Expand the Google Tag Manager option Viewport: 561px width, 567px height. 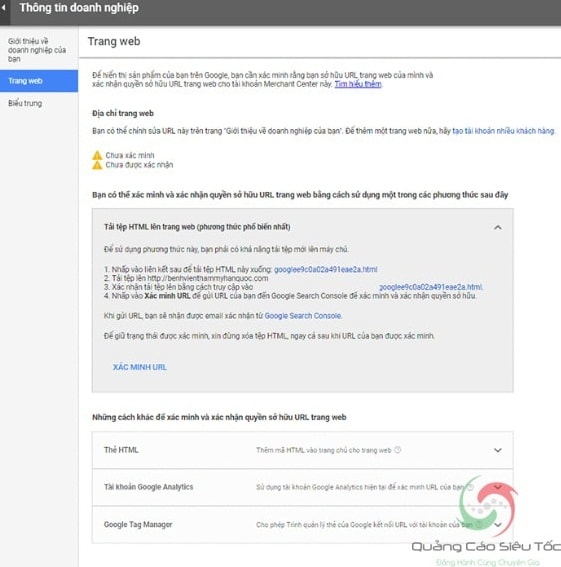tap(498, 524)
